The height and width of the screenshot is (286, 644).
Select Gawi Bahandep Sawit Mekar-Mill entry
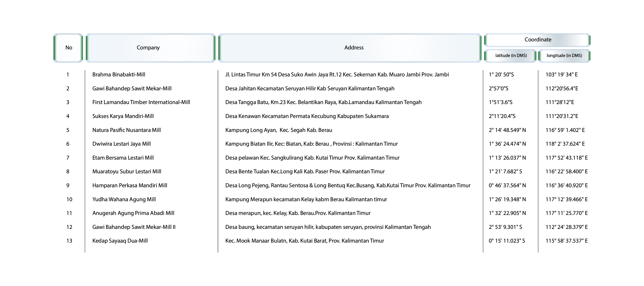coord(132,88)
